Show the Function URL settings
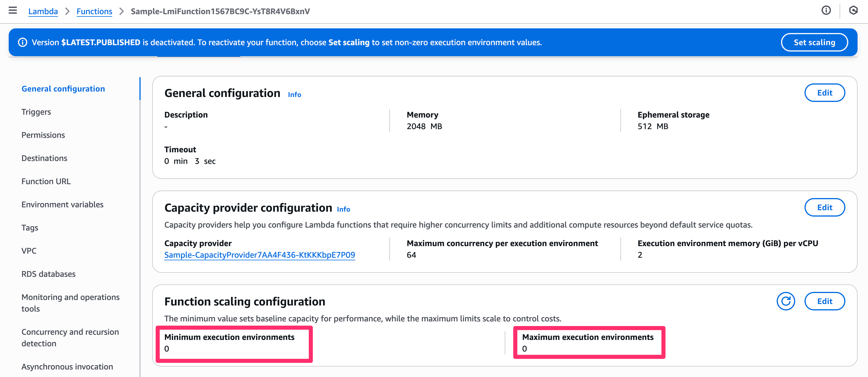The height and width of the screenshot is (377, 868). 46,181
